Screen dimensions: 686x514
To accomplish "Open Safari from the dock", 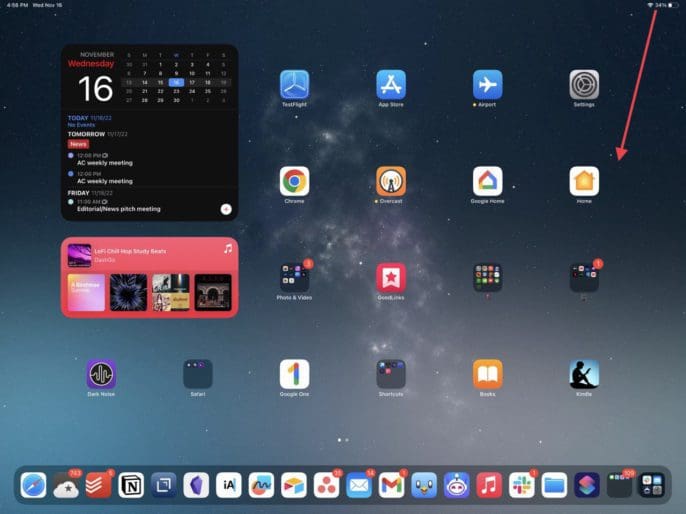I will (x=33, y=485).
